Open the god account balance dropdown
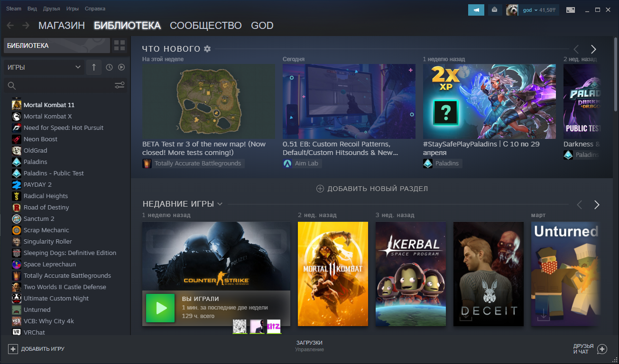 click(x=539, y=10)
